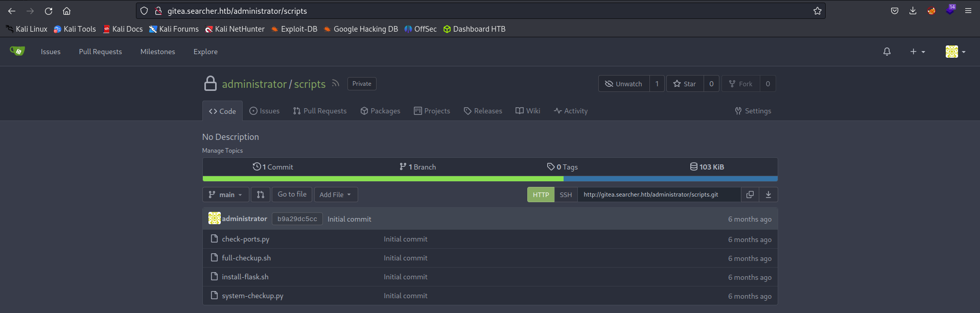Click the language statistics color bar
Image resolution: width=980 pixels, height=313 pixels.
tap(489, 179)
